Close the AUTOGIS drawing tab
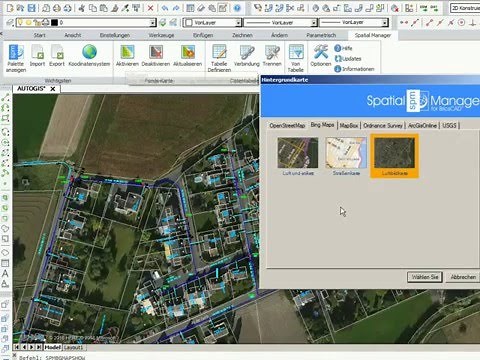 point(53,89)
